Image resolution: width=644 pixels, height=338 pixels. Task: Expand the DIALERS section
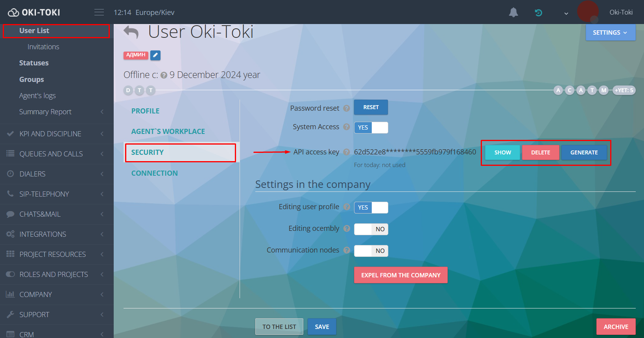tap(102, 174)
